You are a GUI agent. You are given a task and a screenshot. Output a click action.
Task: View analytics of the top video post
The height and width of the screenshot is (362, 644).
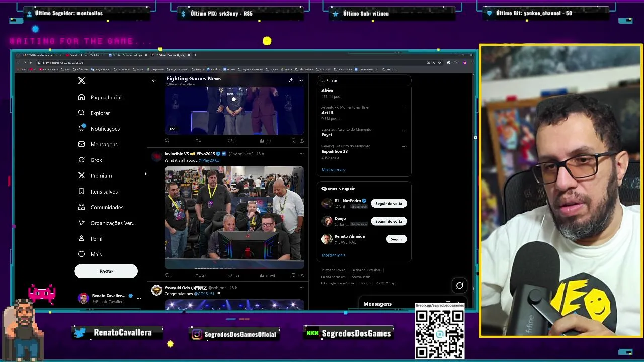click(x=265, y=141)
